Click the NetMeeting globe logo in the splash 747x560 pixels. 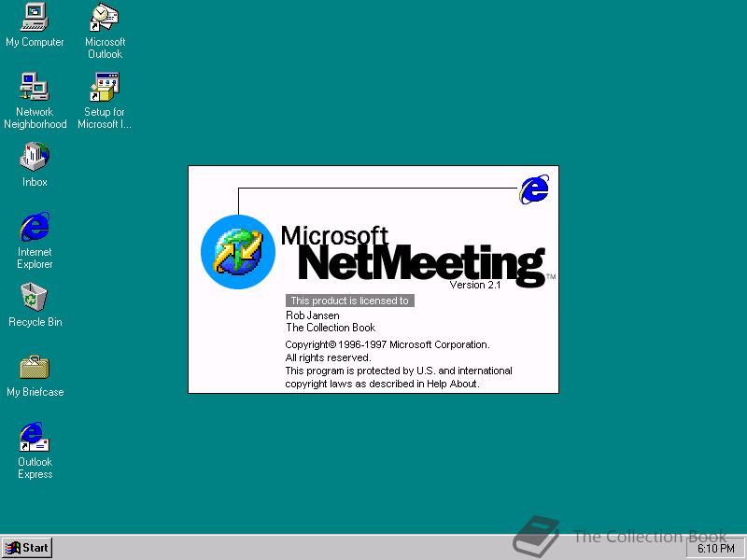coord(238,252)
